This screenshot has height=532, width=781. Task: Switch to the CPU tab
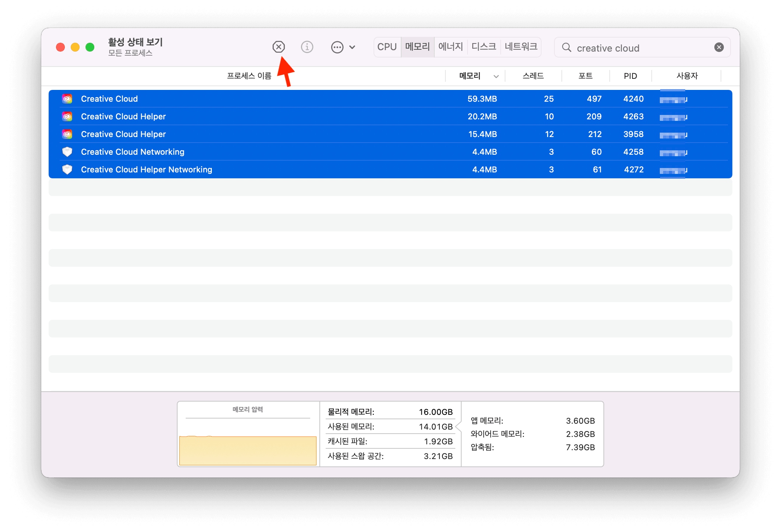click(x=387, y=47)
